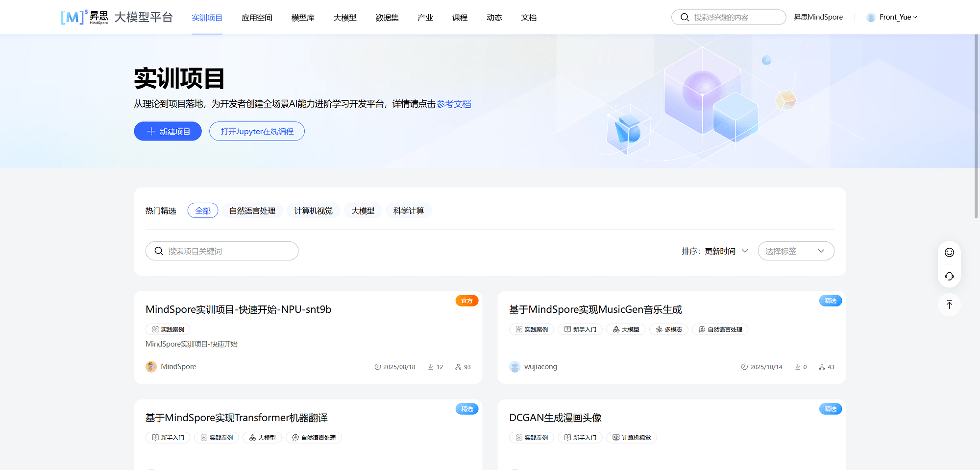Click the page vertical scrollbar
This screenshot has width=980, height=470.
coord(976,127)
